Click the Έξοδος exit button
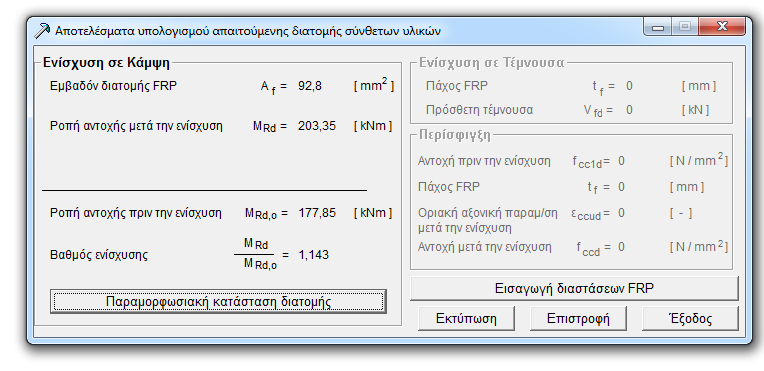The height and width of the screenshot is (371, 764). 690,319
